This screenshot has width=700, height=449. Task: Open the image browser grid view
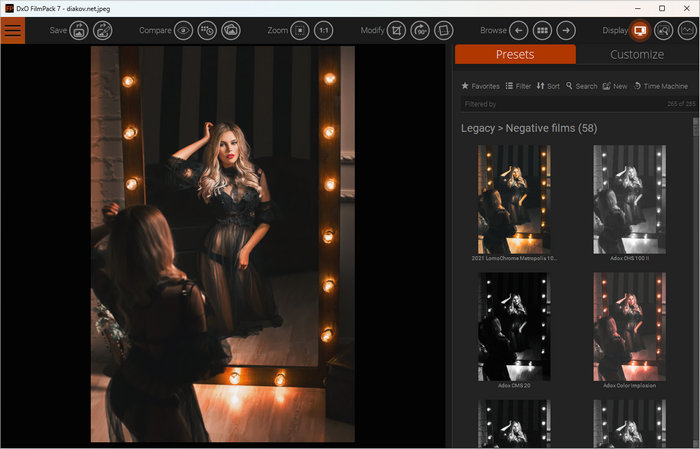[x=542, y=30]
